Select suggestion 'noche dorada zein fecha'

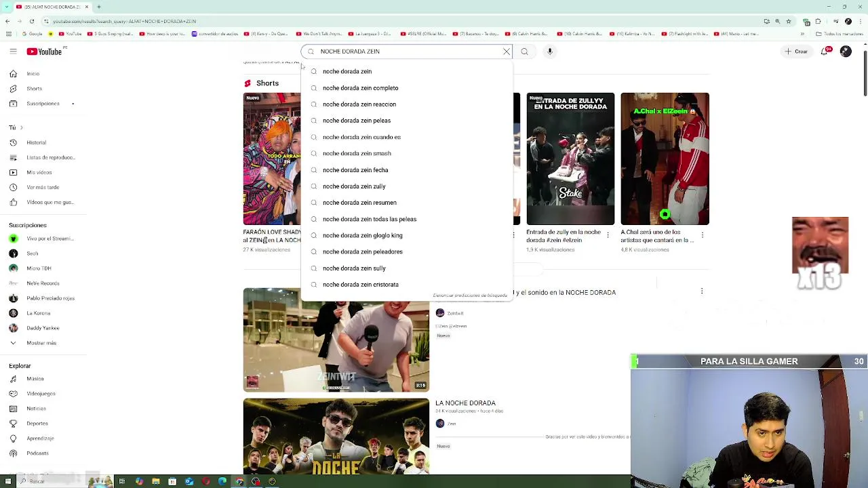click(x=407, y=170)
